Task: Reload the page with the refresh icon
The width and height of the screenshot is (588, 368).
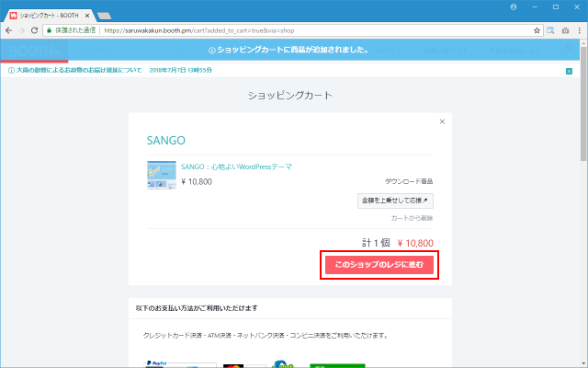Action: click(34, 30)
